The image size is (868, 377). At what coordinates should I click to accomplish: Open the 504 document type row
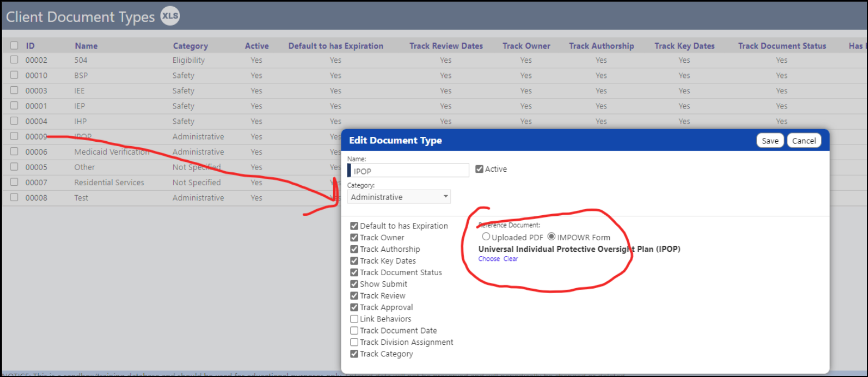point(80,60)
